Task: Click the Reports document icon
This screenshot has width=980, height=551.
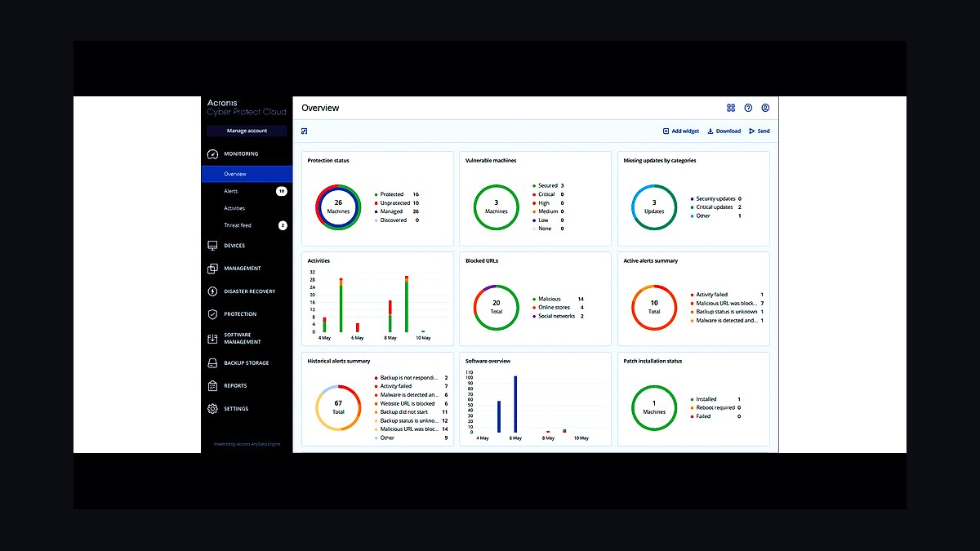Action: click(x=212, y=386)
